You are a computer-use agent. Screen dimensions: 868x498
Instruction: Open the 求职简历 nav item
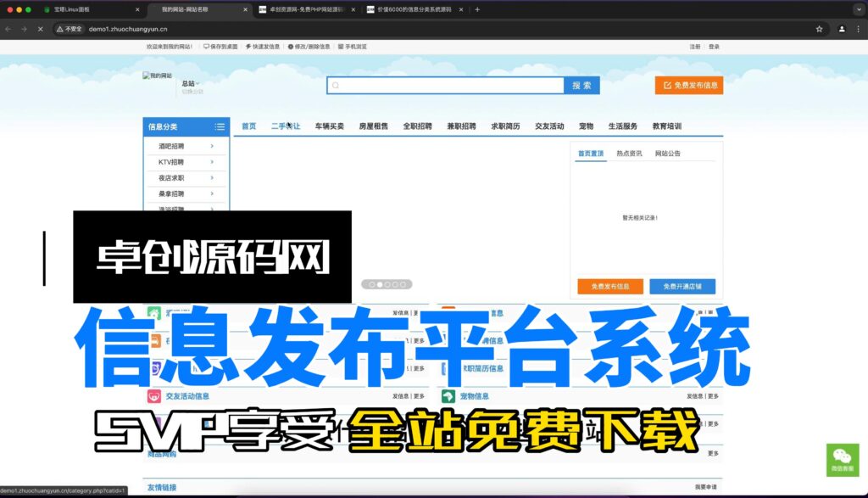click(505, 126)
